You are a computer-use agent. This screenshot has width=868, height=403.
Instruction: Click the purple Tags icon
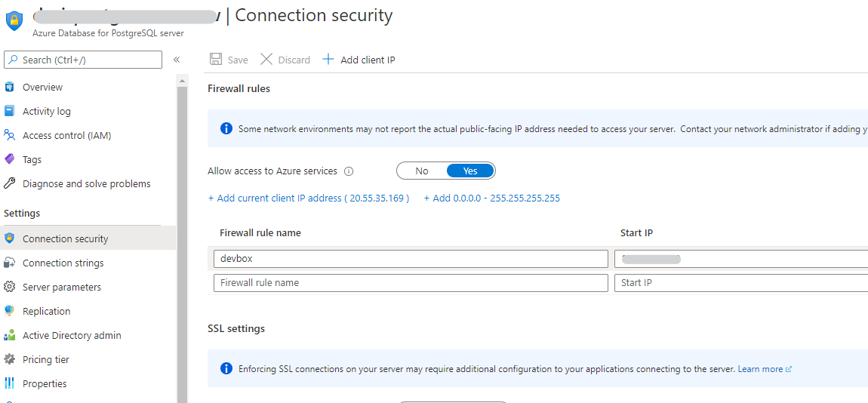10,159
